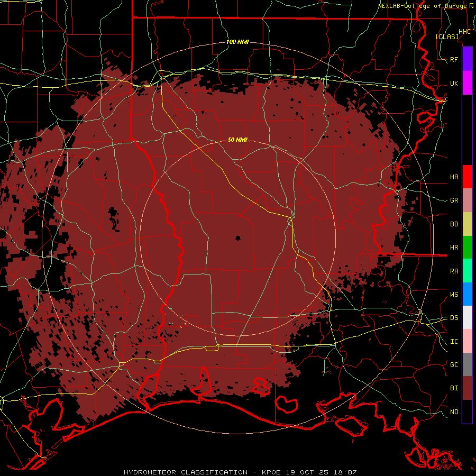
Task: Click the purple RF legend color swatch
Action: 467,59
